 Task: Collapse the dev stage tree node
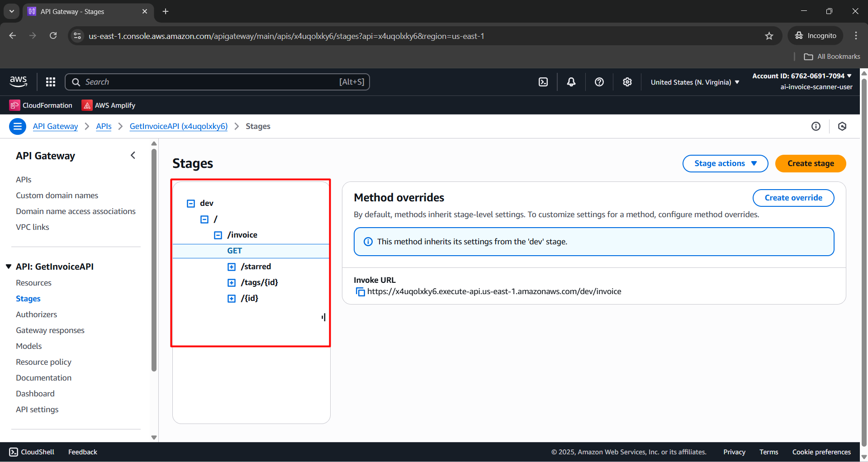[191, 204]
